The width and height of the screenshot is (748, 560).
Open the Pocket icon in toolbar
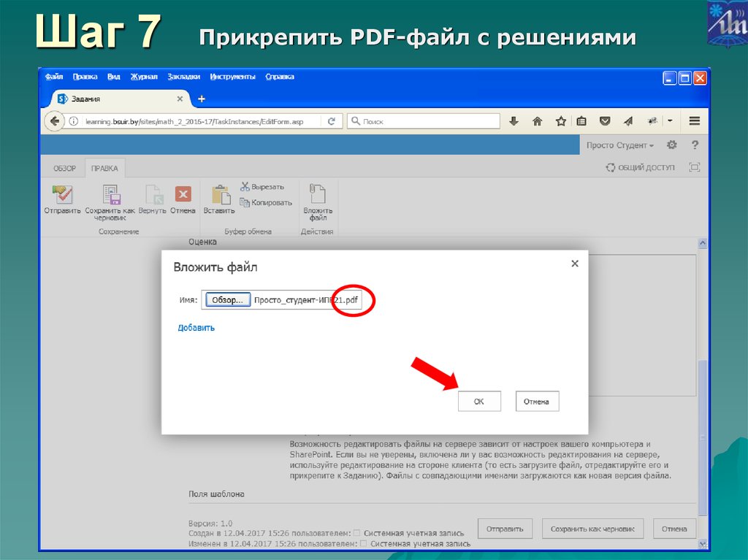605,121
